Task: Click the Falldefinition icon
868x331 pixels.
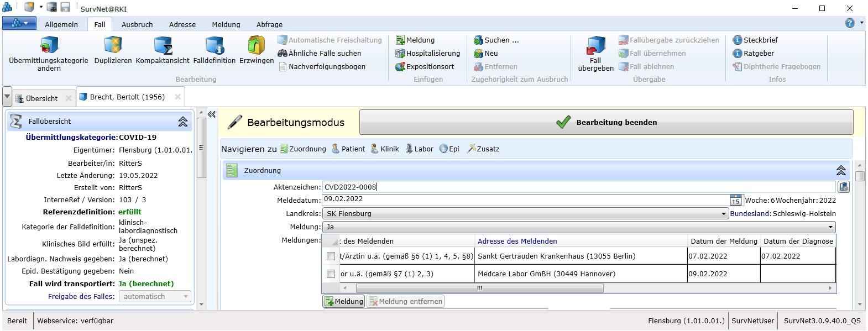Action: coord(214,45)
